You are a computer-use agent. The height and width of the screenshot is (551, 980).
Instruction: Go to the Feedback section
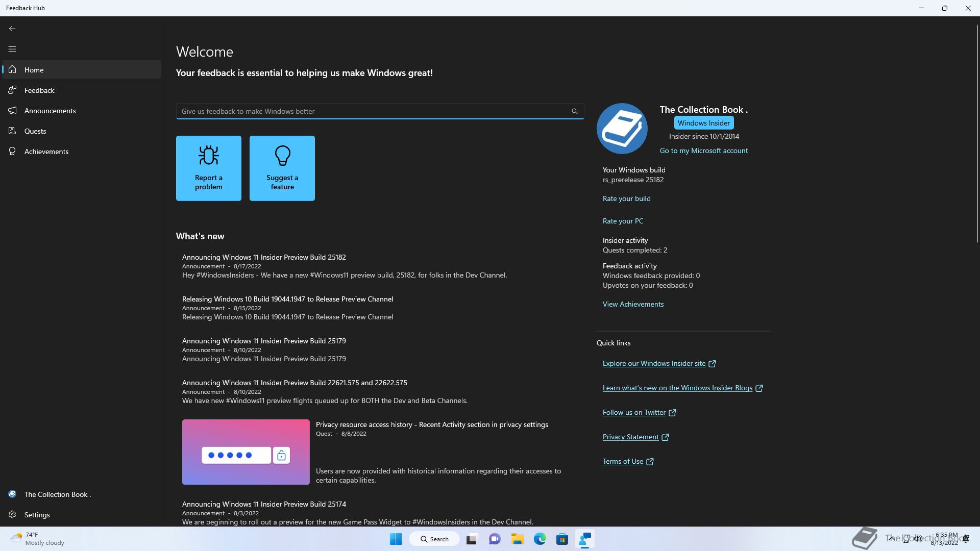pyautogui.click(x=82, y=90)
